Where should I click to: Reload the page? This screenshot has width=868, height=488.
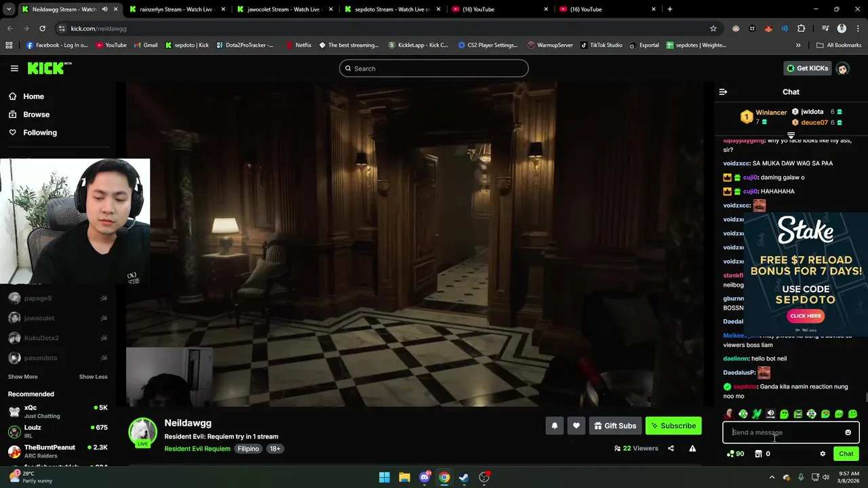tap(42, 28)
